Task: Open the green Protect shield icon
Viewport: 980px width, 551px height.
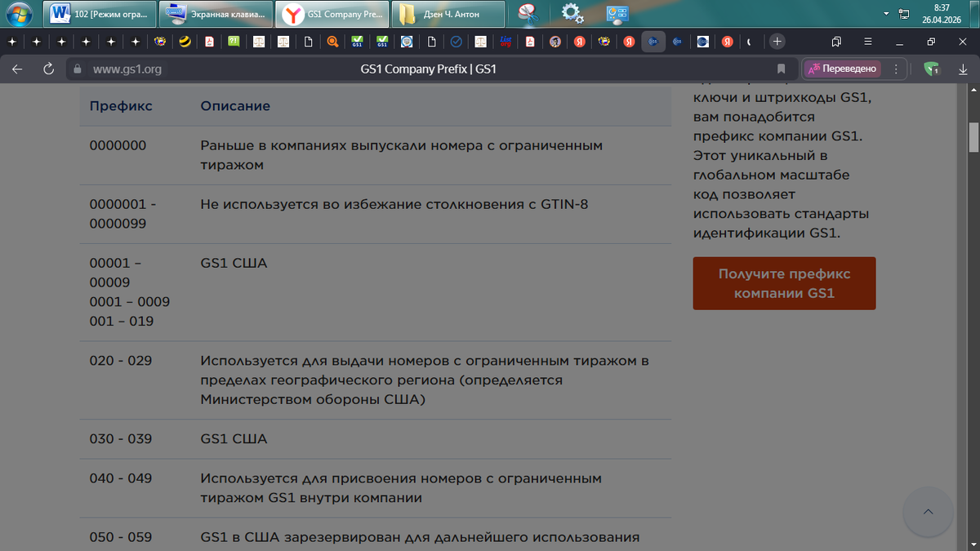Action: click(931, 69)
